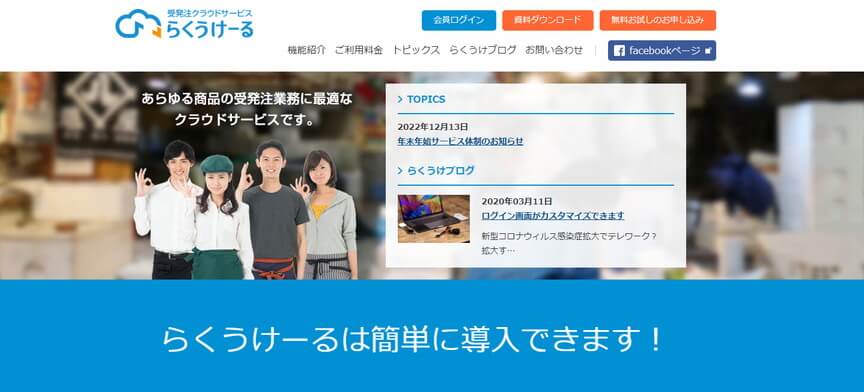Open らくうけブログ heading in the panel

click(440, 170)
